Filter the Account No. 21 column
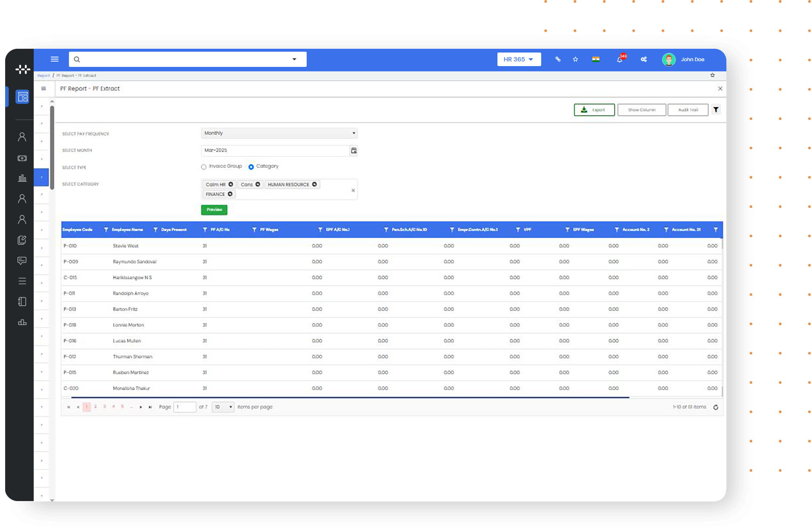This screenshot has height=532, width=812. 715,230
